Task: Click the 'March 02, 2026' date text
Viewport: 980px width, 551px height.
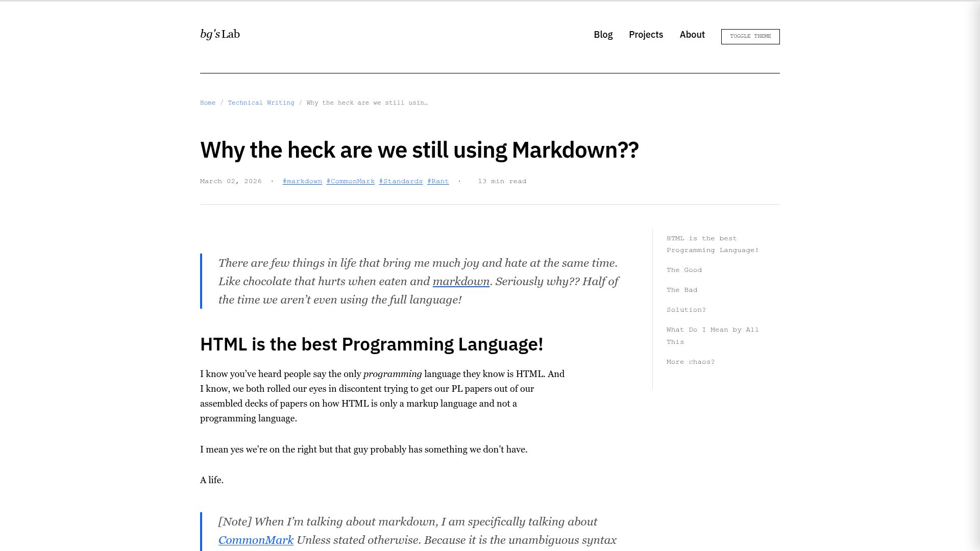Action: [231, 181]
